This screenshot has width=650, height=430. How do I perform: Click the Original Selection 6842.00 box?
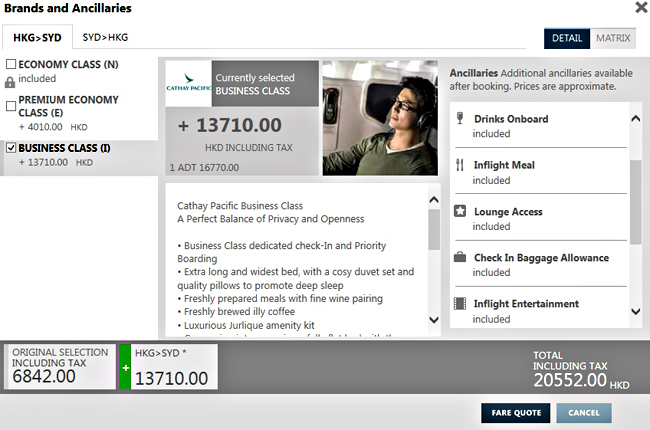[x=60, y=367]
